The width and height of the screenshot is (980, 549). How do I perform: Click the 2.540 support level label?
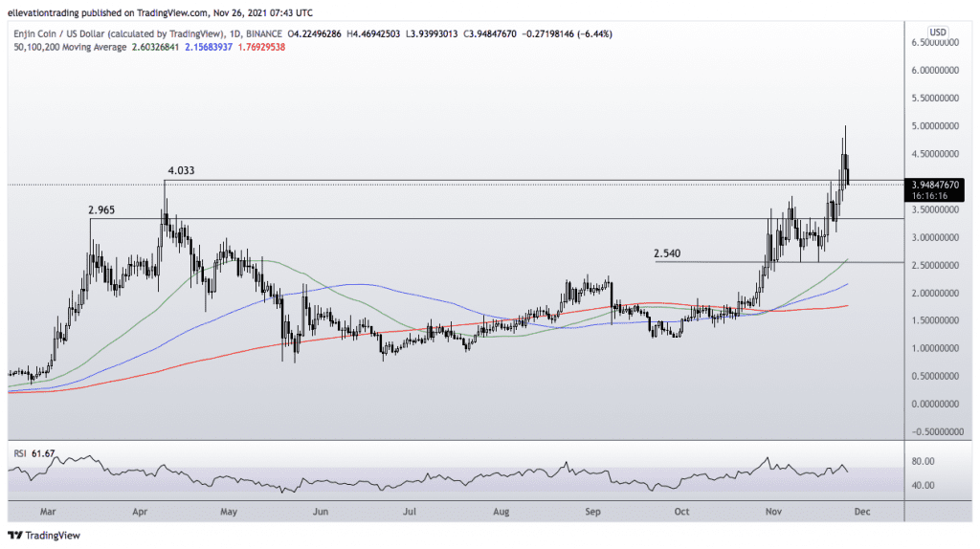667,253
